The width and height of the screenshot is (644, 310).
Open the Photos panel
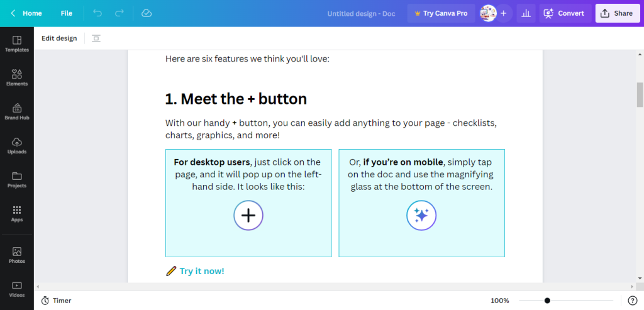tap(17, 255)
